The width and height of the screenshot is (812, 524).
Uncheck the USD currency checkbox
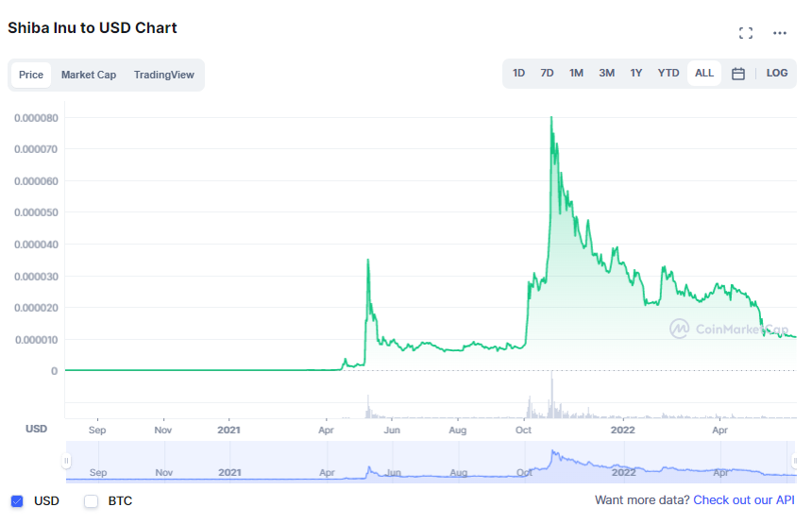pyautogui.click(x=17, y=500)
